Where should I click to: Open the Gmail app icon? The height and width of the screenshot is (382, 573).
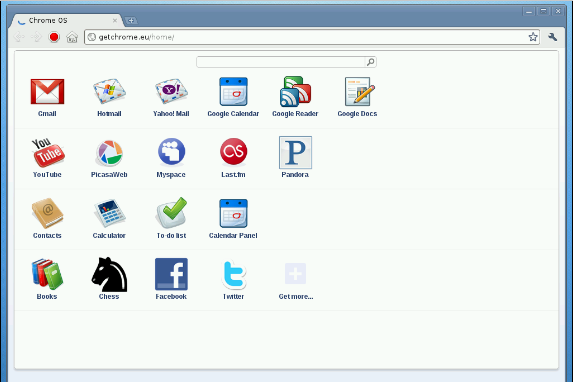click(47, 91)
